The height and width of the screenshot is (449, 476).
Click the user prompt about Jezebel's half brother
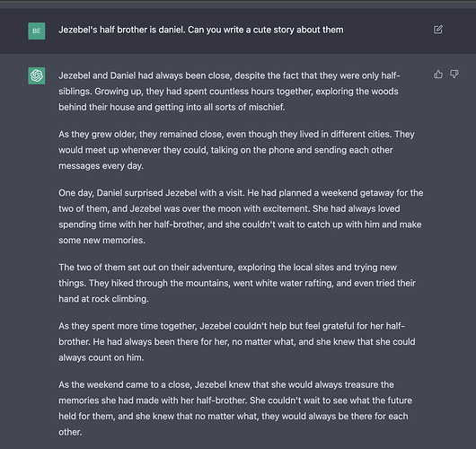pos(201,30)
